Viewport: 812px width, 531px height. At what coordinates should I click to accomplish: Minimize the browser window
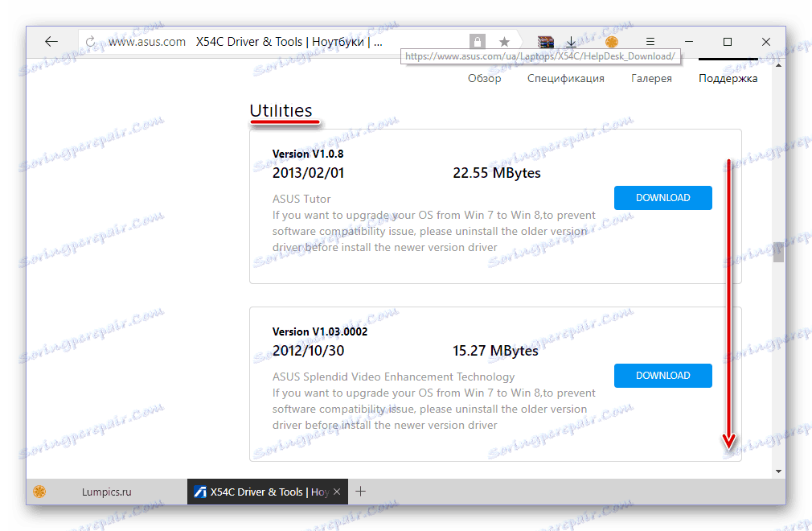click(689, 42)
